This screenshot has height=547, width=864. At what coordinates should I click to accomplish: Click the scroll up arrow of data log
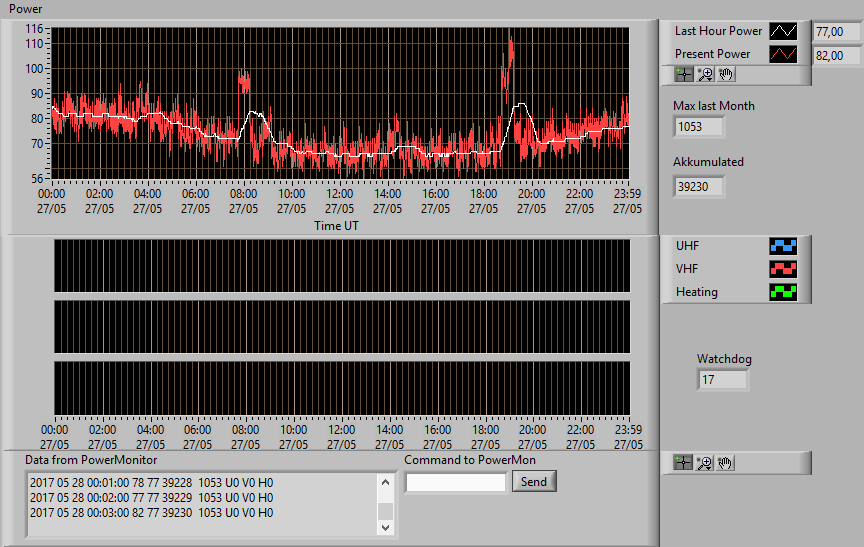(386, 483)
